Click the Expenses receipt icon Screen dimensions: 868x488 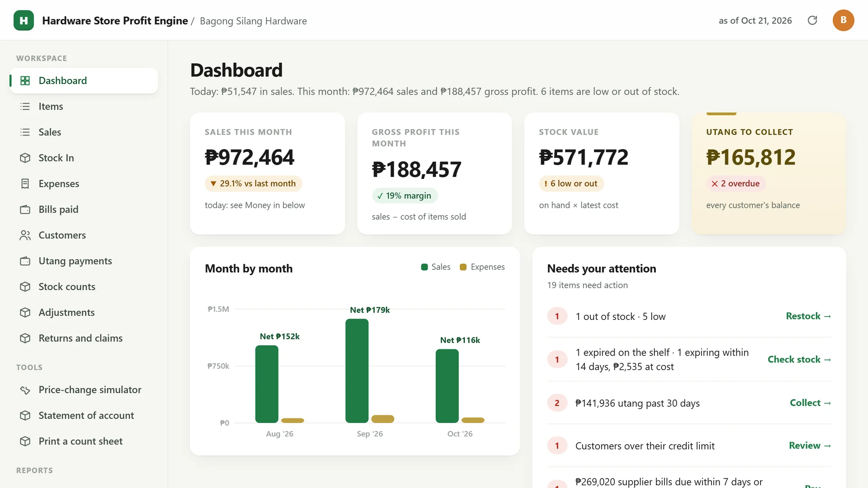[x=25, y=183]
